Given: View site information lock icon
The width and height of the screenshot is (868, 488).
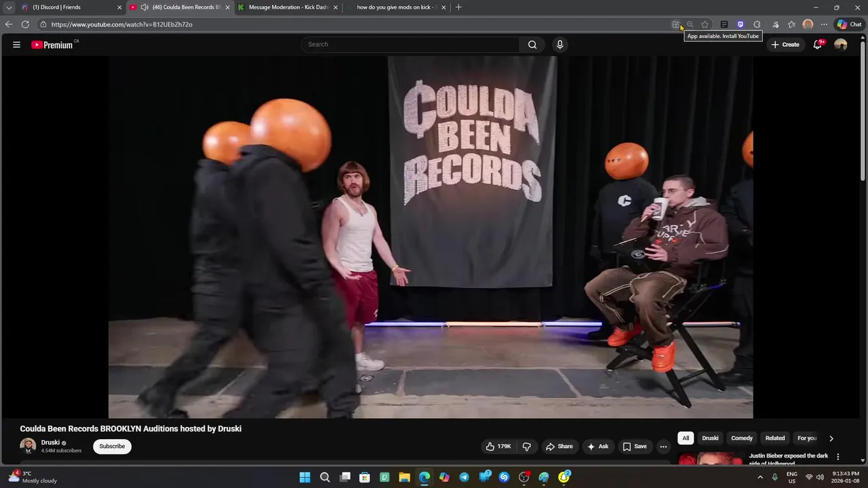Looking at the screenshot, I should click(43, 24).
